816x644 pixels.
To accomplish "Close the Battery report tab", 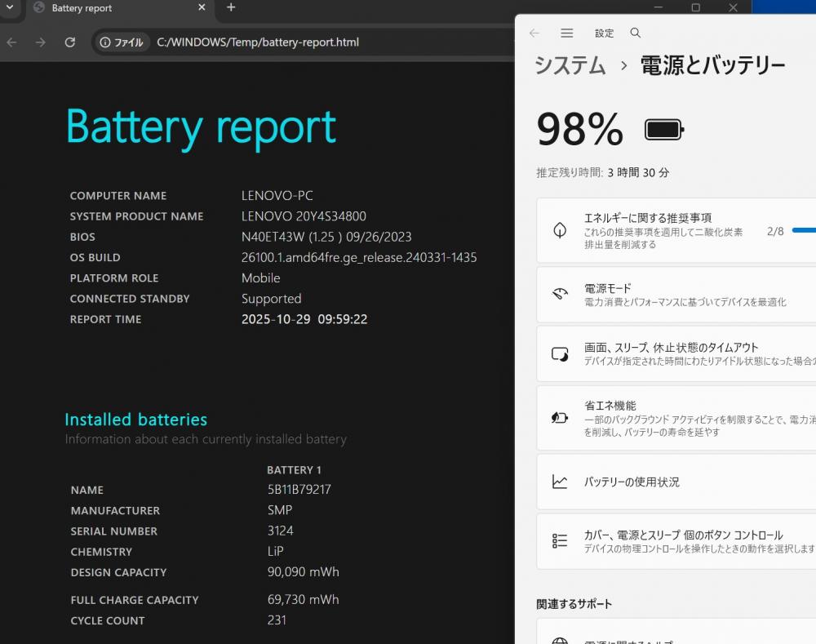I will (202, 7).
